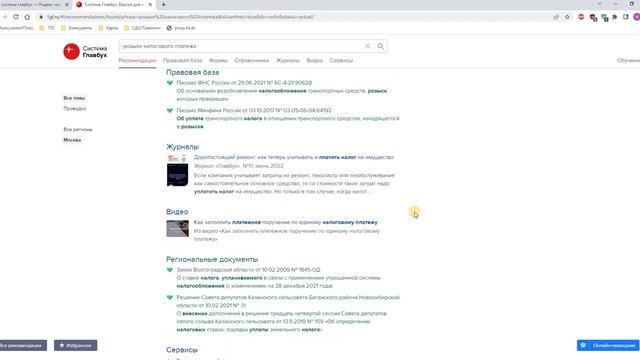Viewport: 640px width, 360px height.
Task: Switch to the Видео tab
Action: coord(315,60)
